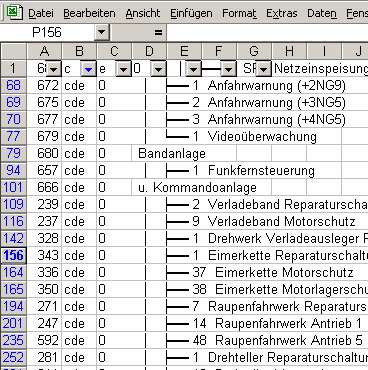Viewport: 368px width, 370px height.
Task: Click the Bandanlage cell in row 79
Action: pyautogui.click(x=172, y=154)
